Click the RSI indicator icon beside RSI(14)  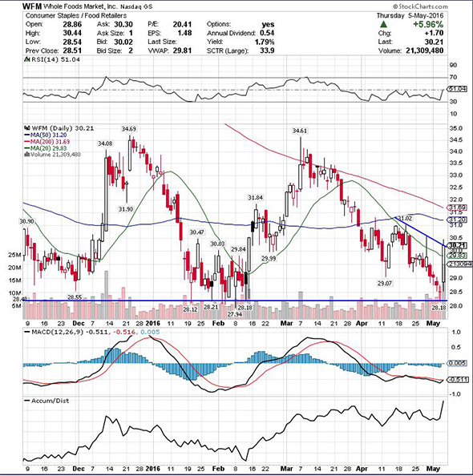[x=26, y=59]
